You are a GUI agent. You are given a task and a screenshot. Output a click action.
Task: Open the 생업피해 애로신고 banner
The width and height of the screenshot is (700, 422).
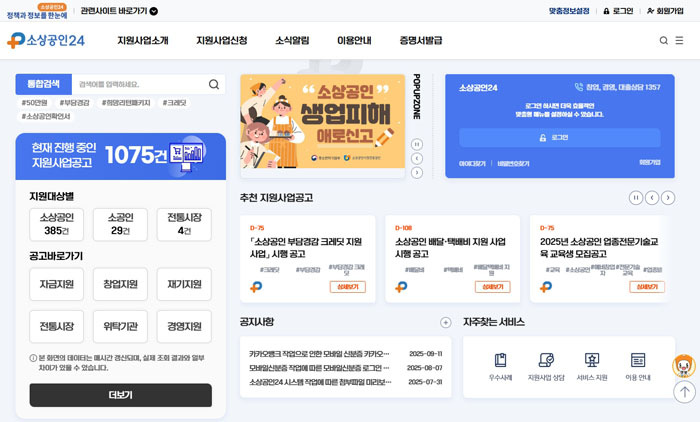pos(323,121)
